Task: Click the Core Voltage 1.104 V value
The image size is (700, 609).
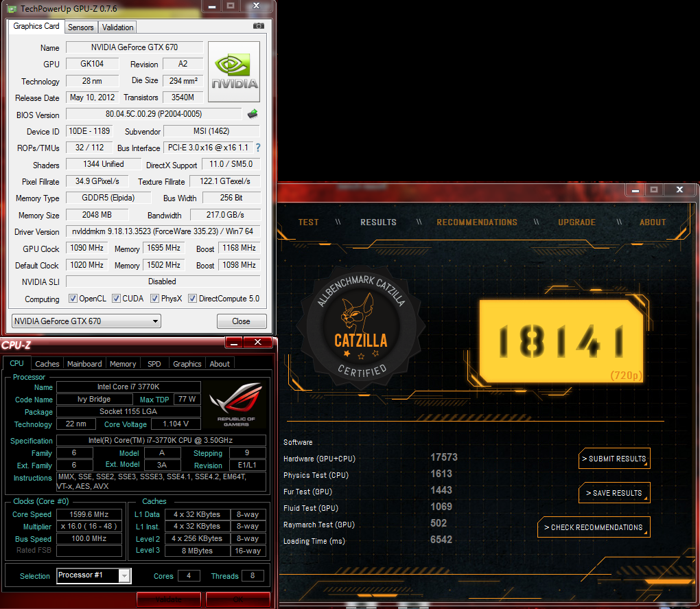Action: click(x=176, y=424)
